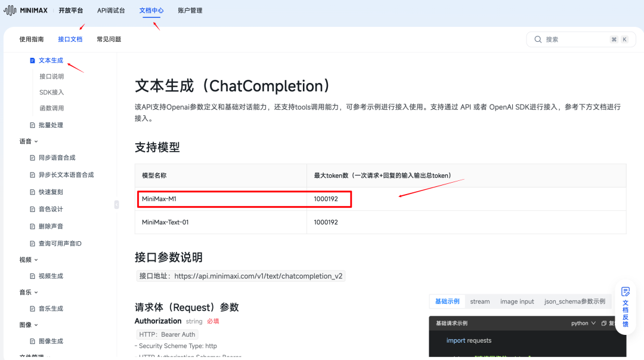
Task: Click the document icon beside 批量处理
Action: pyautogui.click(x=32, y=125)
